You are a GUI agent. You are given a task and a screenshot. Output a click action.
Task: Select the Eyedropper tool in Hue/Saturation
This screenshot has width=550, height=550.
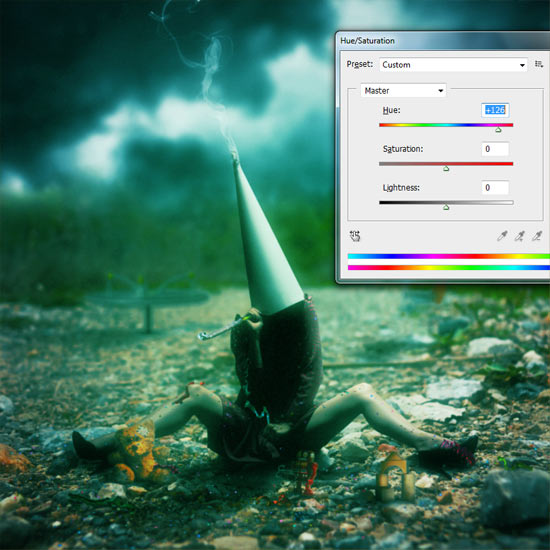pyautogui.click(x=502, y=236)
